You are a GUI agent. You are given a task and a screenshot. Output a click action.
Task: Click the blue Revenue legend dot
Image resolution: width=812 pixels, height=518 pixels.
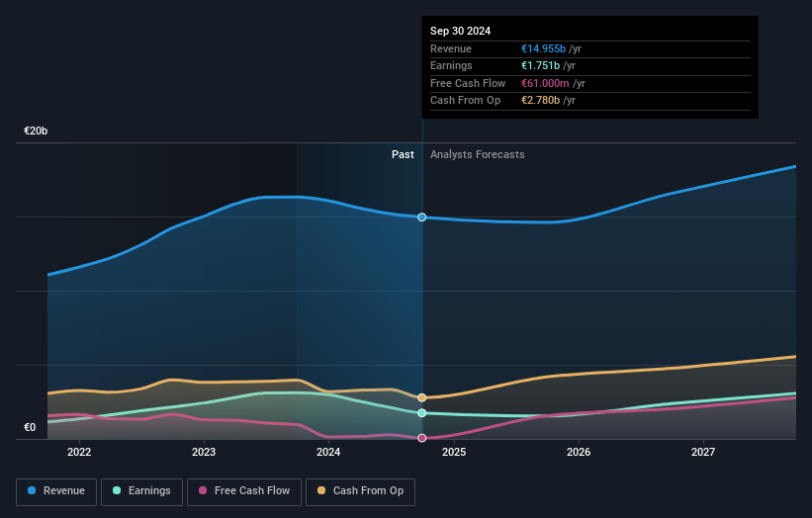click(x=32, y=490)
